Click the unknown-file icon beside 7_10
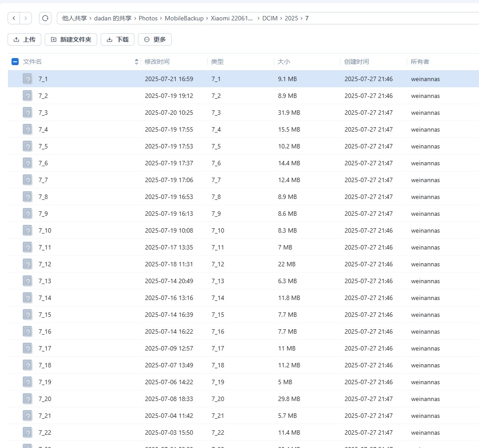 (27, 230)
